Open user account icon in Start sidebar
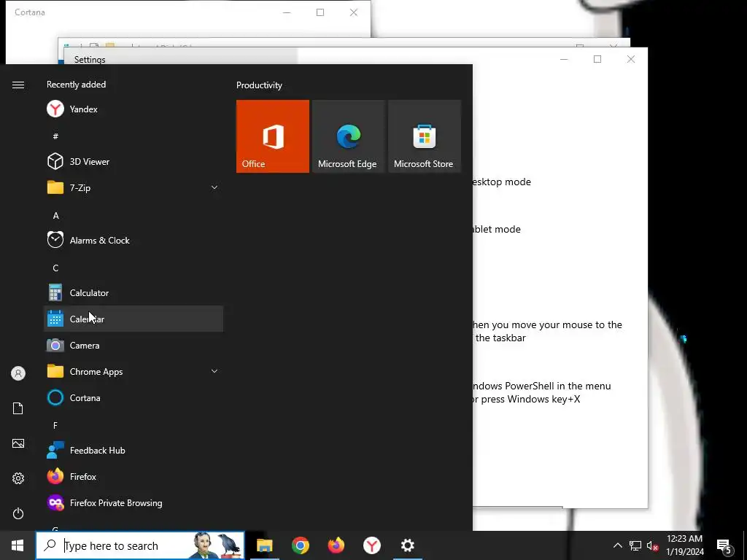Viewport: 747px width, 560px height. click(18, 373)
